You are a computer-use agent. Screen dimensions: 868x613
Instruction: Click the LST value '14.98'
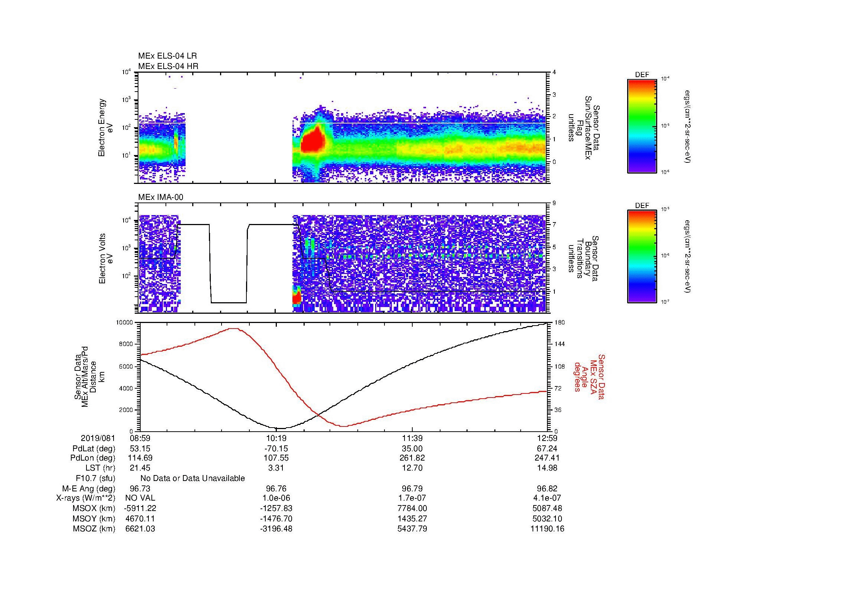coord(547,468)
